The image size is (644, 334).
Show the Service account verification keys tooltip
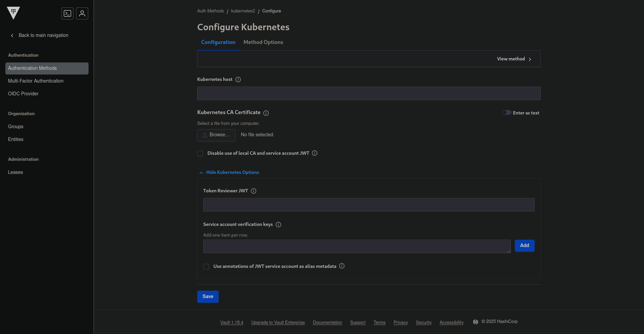[x=279, y=225]
